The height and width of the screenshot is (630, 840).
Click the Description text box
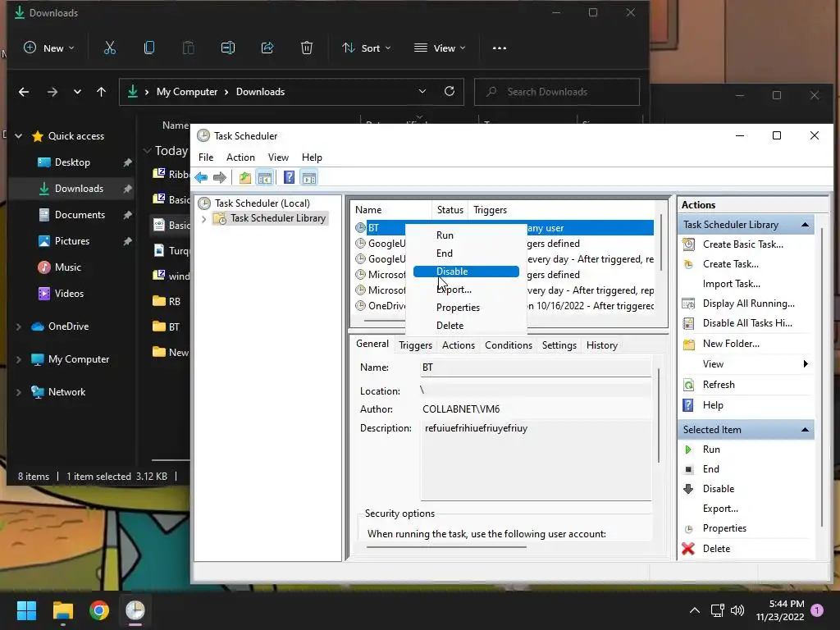click(536, 461)
